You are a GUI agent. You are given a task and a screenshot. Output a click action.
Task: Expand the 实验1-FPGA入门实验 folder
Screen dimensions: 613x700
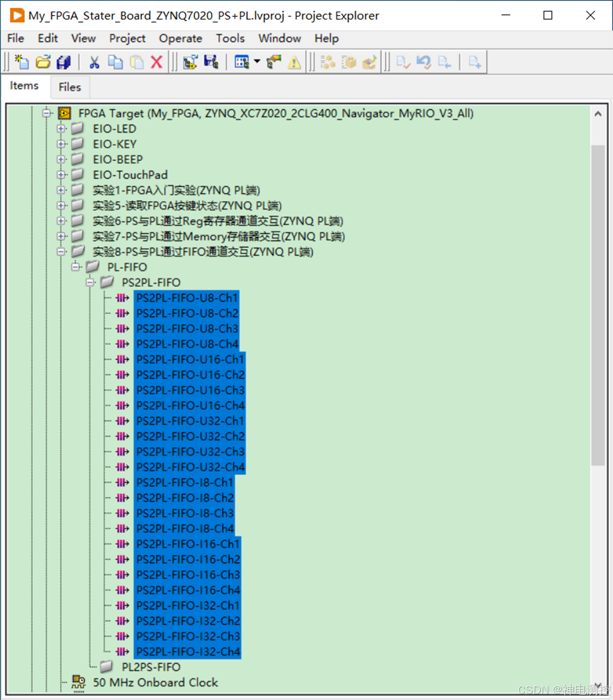(61, 190)
